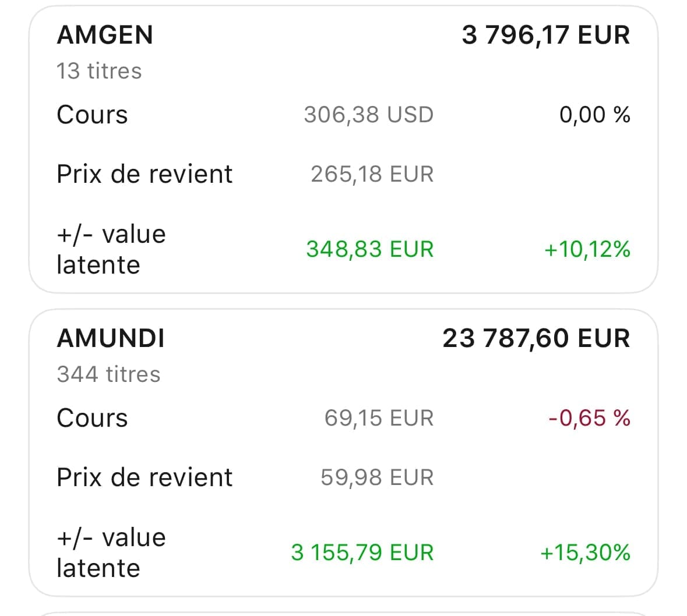The width and height of the screenshot is (687, 616).
Task: Tap AMGEN gain percentage +10,12%
Action: point(587,249)
